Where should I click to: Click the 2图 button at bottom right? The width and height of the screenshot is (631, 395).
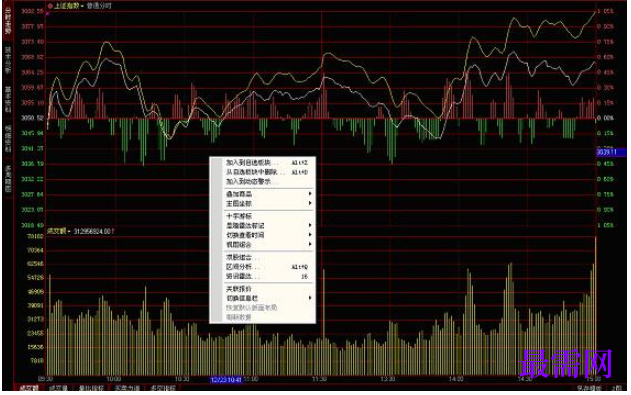(x=617, y=388)
